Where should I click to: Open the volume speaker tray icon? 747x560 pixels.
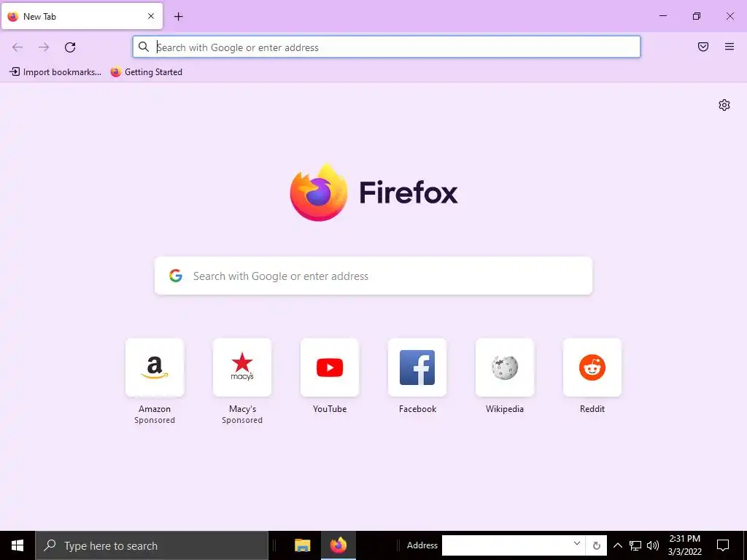(653, 545)
